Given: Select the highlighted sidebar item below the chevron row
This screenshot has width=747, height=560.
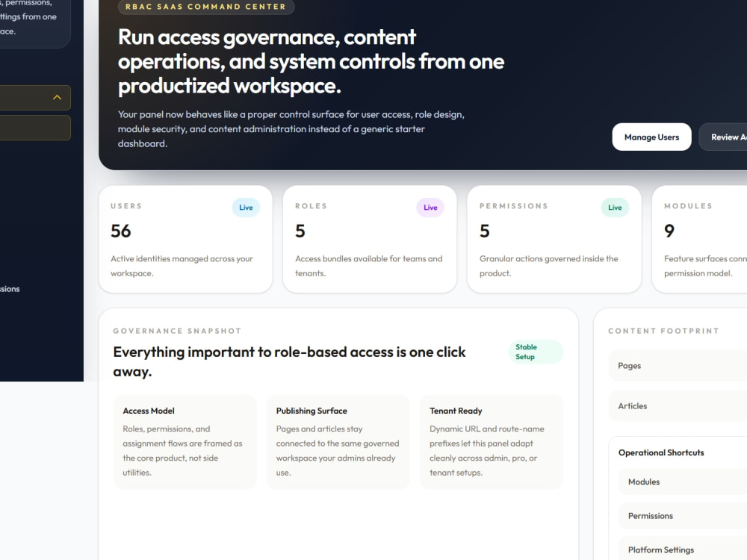Looking at the screenshot, I should point(35,128).
